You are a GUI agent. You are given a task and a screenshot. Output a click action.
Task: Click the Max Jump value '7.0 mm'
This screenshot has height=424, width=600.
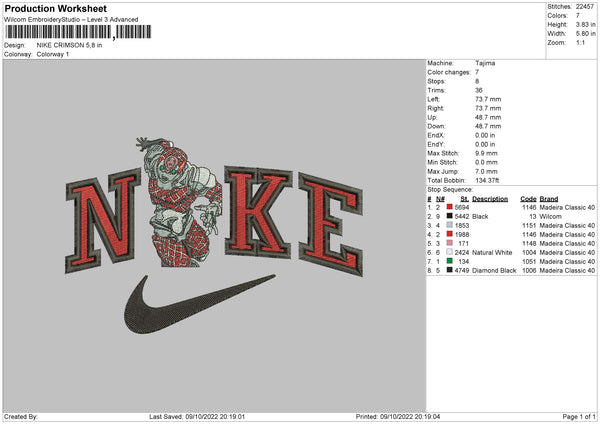pos(486,171)
